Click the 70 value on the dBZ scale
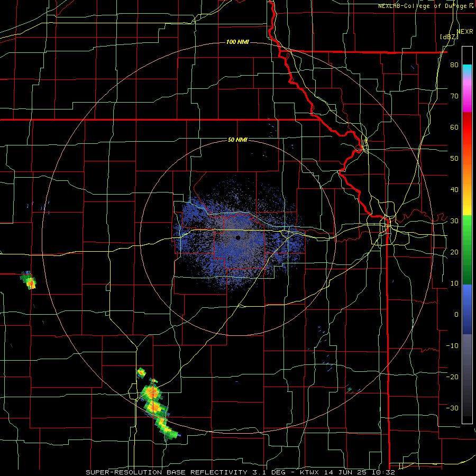The height and width of the screenshot is (476, 476). pyautogui.click(x=454, y=96)
